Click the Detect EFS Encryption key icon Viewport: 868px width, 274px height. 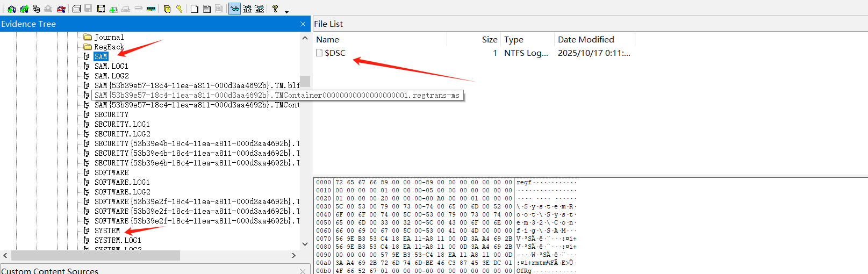(179, 9)
